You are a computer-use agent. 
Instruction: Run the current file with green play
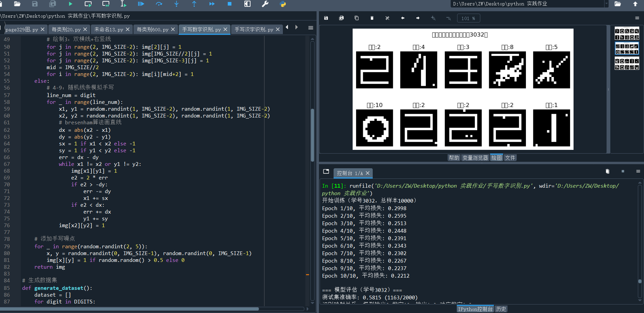70,4
